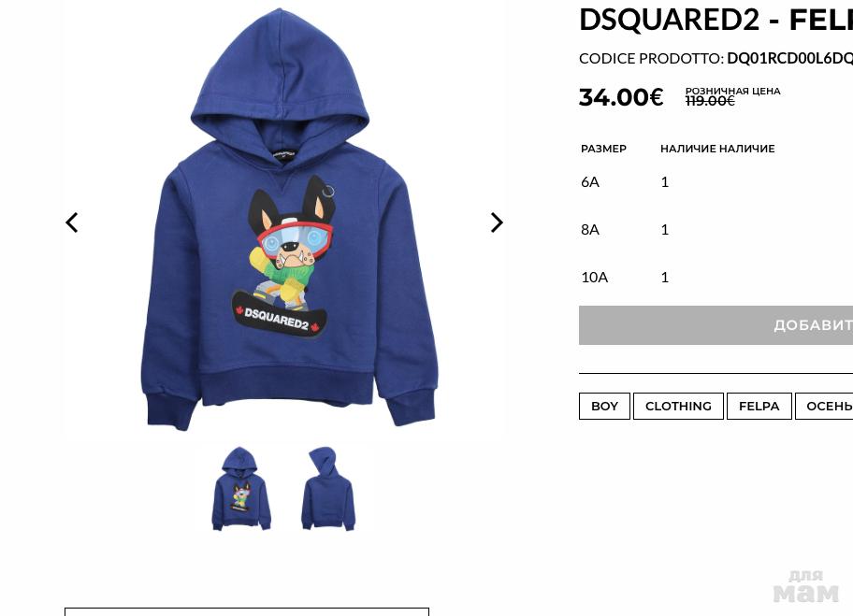853x616 pixels.
Task: Select front view hoodie thumbnail
Action: (x=241, y=488)
